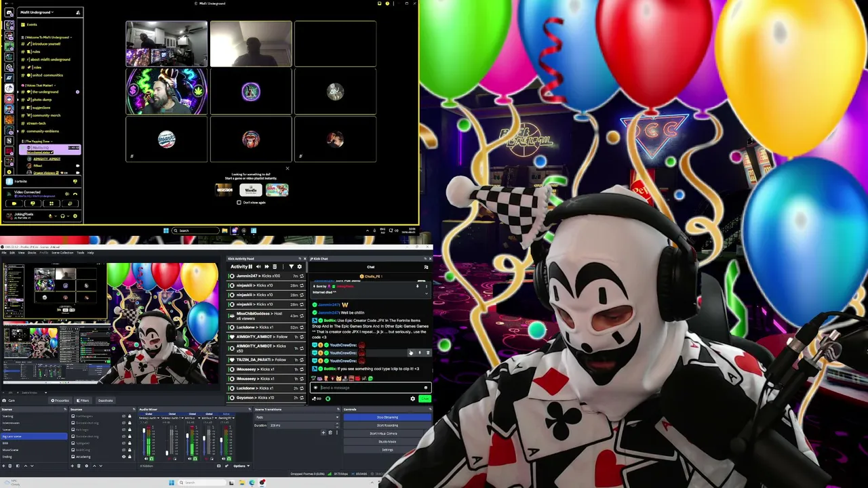This screenshot has width=868, height=488.
Task: Open the filter icon in Activity feed
Action: 291,266
